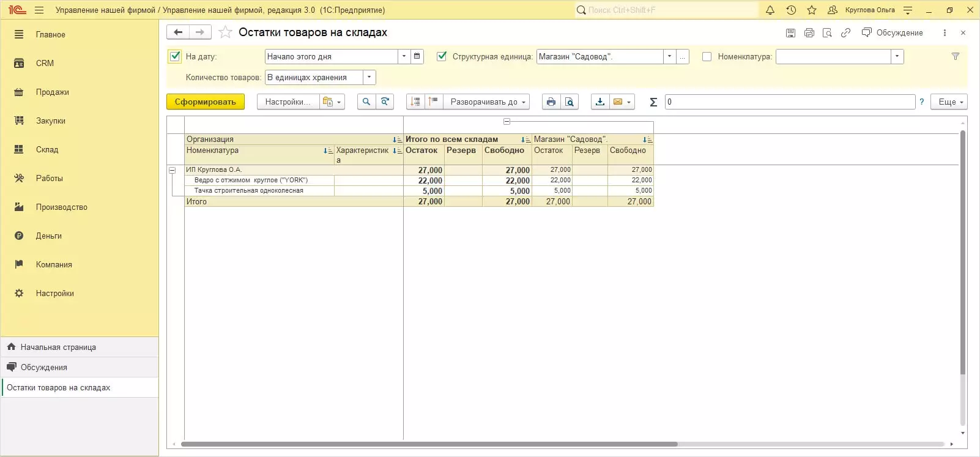Viewport: 980px width, 457px height.
Task: Click the find magnifier icon in toolbar
Action: [x=366, y=102]
